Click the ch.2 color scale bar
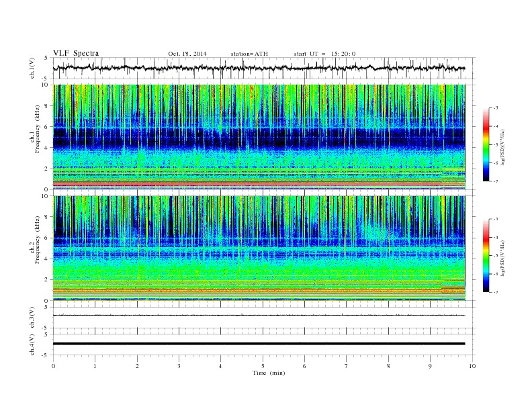 click(x=486, y=255)
